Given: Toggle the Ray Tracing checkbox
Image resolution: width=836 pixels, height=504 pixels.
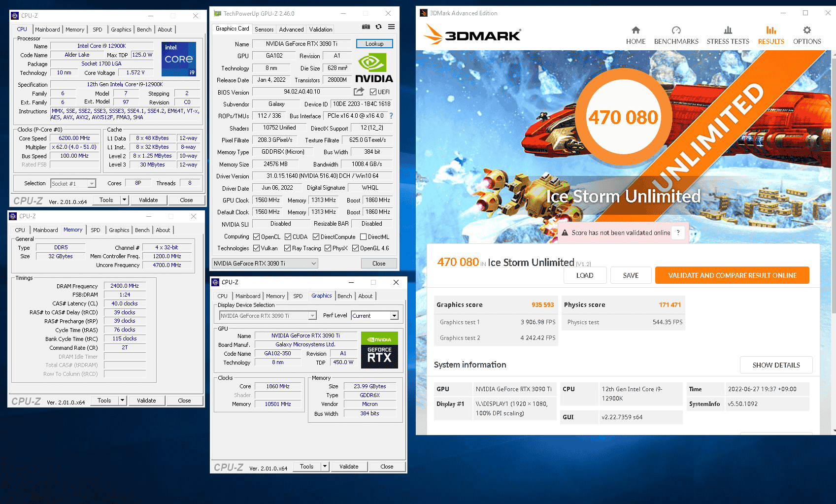Looking at the screenshot, I should pos(288,248).
